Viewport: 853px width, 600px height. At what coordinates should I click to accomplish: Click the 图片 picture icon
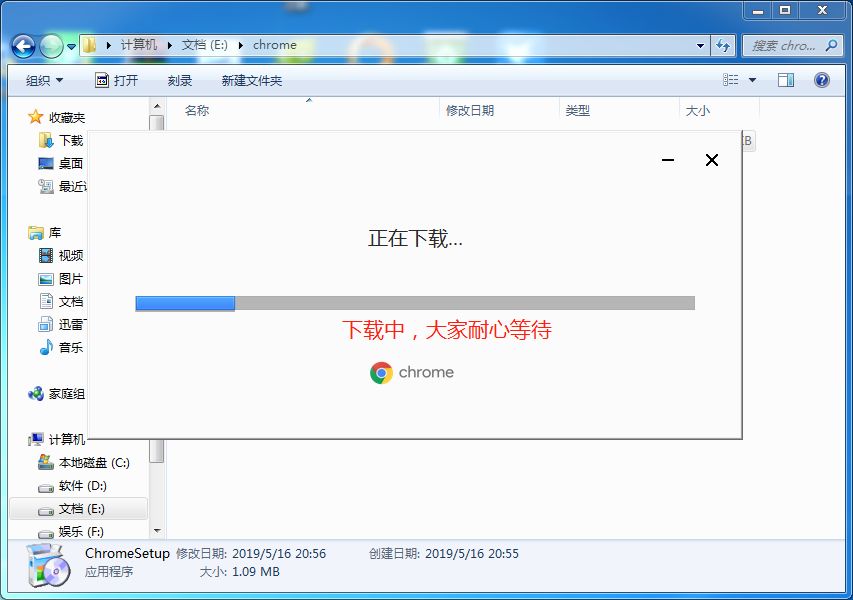tap(46, 279)
